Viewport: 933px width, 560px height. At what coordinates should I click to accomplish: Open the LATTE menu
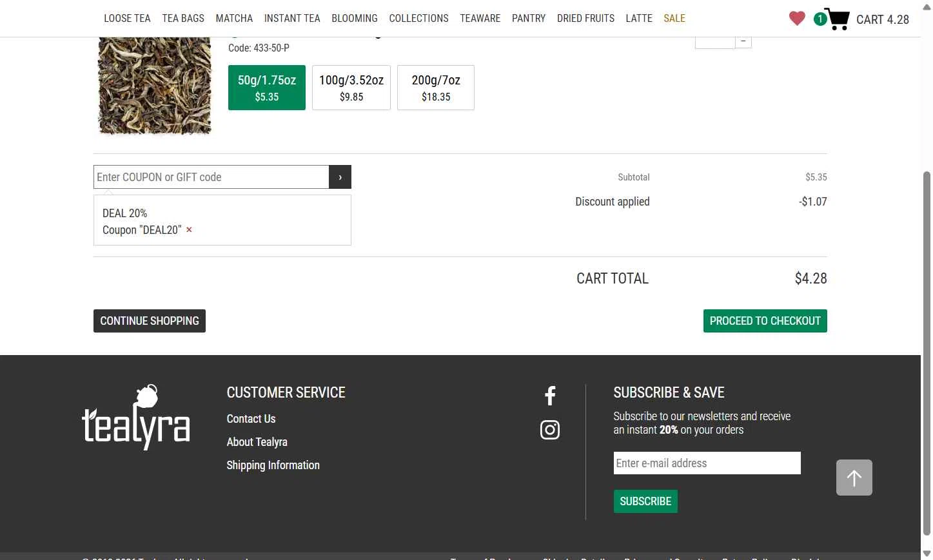639,18
